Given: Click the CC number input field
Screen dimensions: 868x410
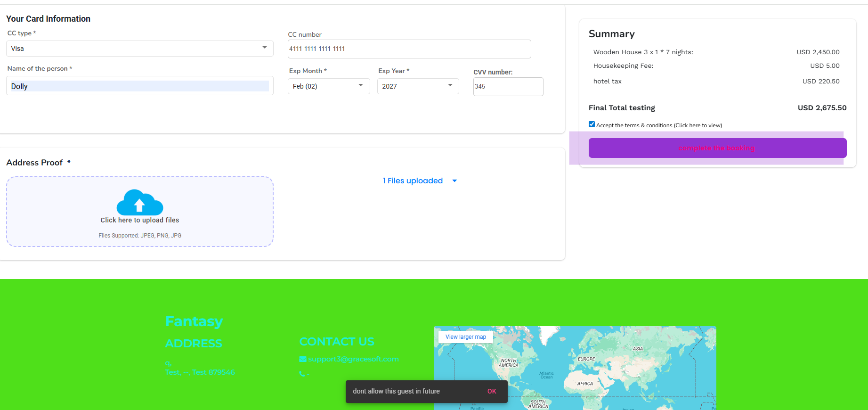Looking at the screenshot, I should coord(409,49).
